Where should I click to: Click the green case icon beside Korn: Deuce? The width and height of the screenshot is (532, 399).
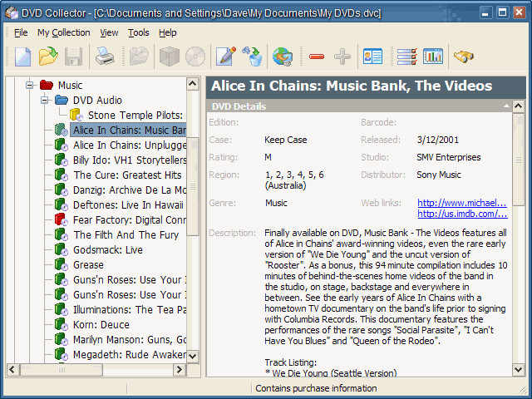[61, 324]
